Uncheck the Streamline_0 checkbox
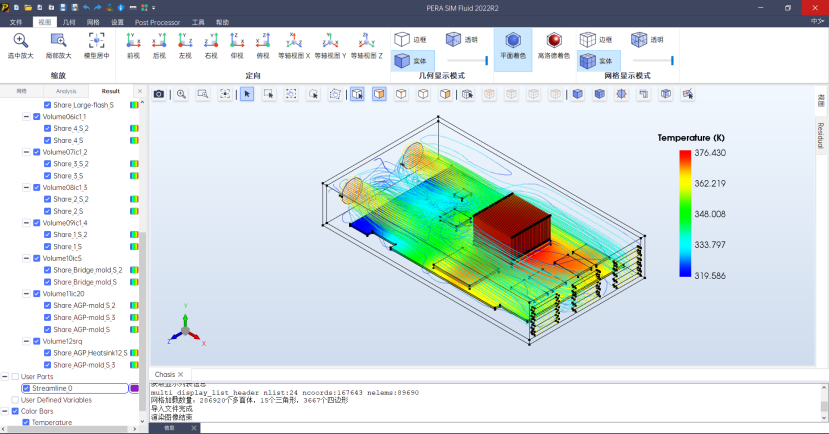The width and height of the screenshot is (829, 434). (27, 388)
